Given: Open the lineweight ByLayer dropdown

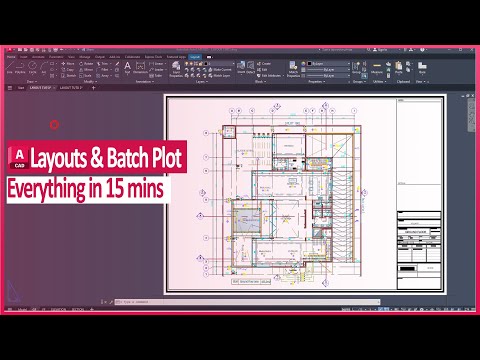Looking at the screenshot, I should click(x=329, y=69).
